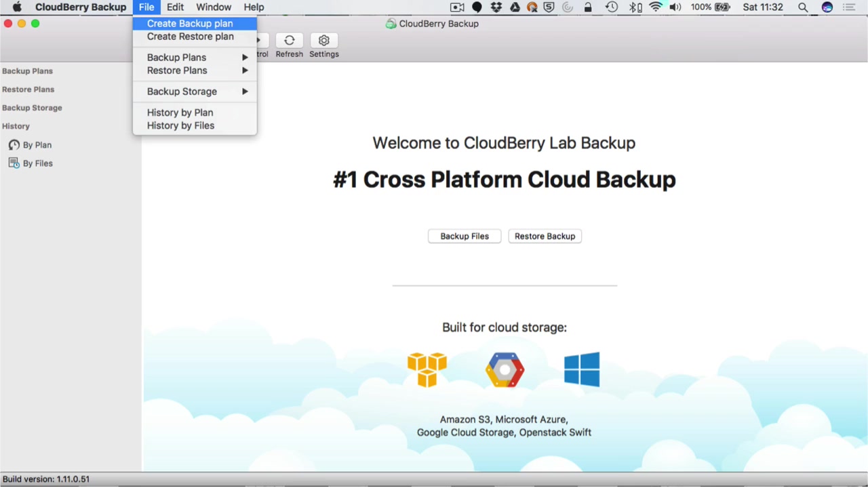Click the Amazon S3 cubes logo
The height and width of the screenshot is (488, 868).
point(427,369)
